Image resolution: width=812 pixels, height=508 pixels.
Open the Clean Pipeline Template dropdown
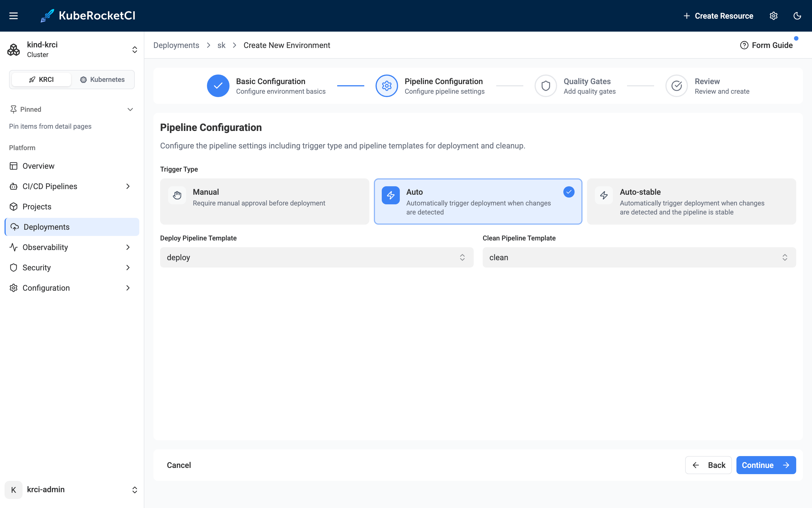(639, 257)
